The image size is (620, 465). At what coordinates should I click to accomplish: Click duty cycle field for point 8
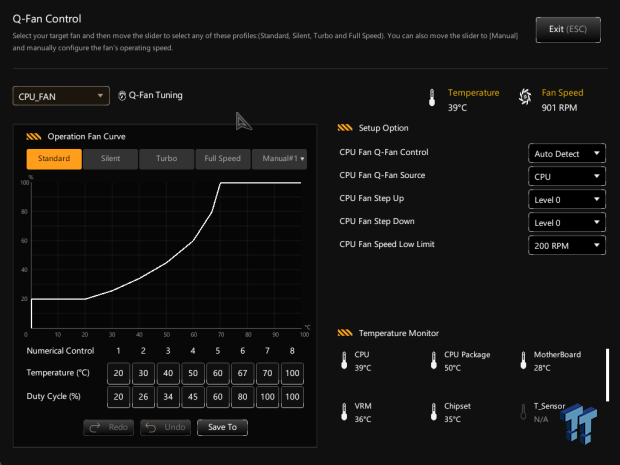click(292, 397)
